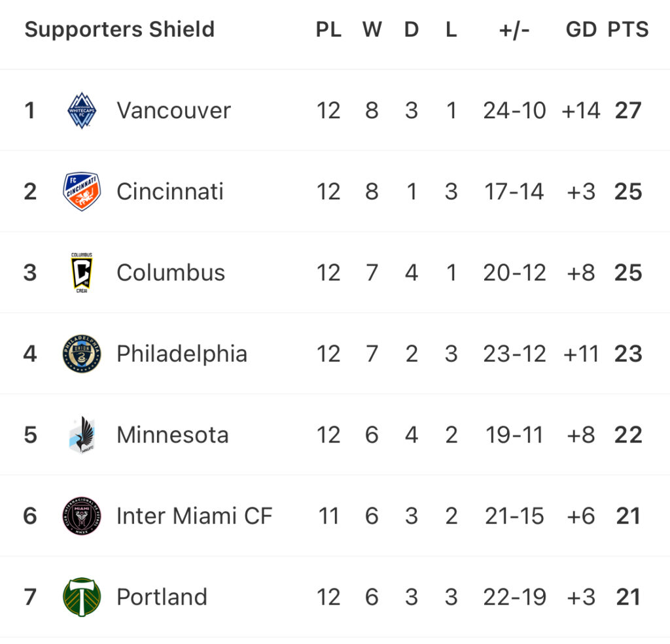Tap the FC Cincinnati crest logo
The width and height of the screenshot is (670, 644).
(x=82, y=192)
